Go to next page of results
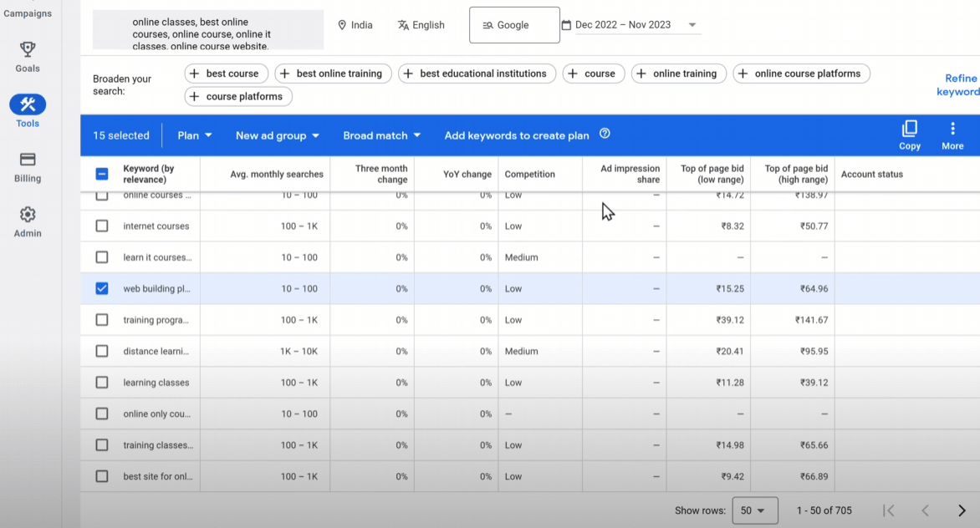 click(x=962, y=510)
